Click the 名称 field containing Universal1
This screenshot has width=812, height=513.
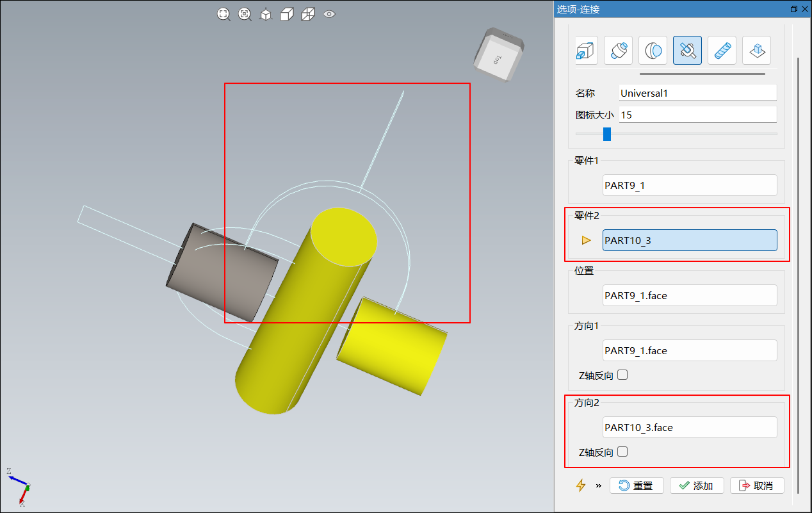click(697, 93)
